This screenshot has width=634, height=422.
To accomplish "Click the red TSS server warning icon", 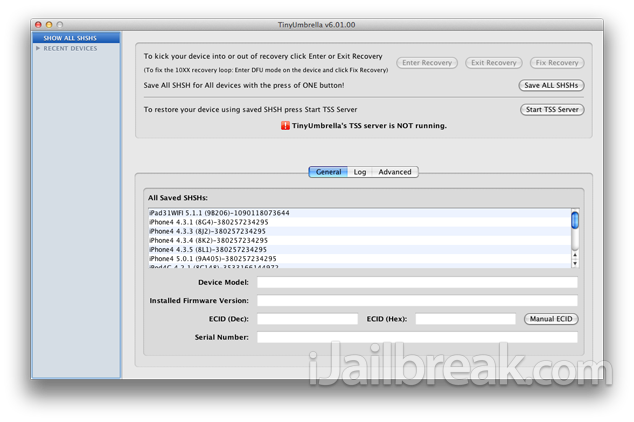I will click(x=285, y=126).
